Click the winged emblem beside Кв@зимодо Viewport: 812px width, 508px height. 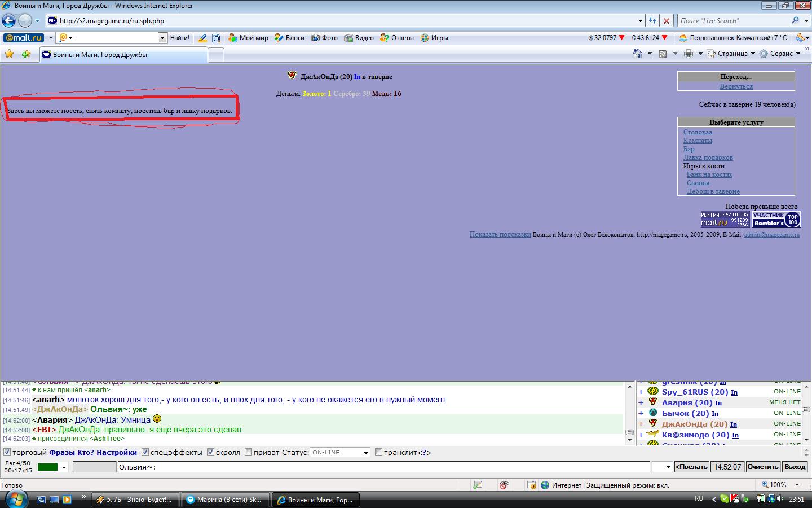pos(653,434)
